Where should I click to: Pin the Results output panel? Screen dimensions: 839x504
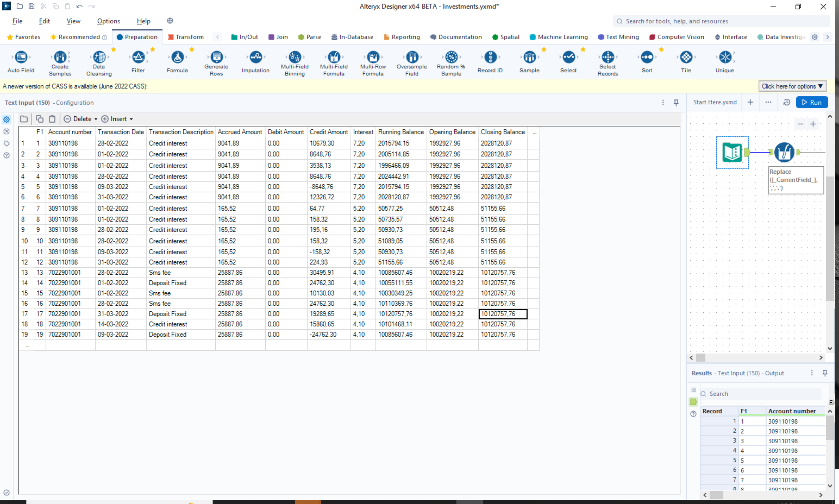[825, 373]
